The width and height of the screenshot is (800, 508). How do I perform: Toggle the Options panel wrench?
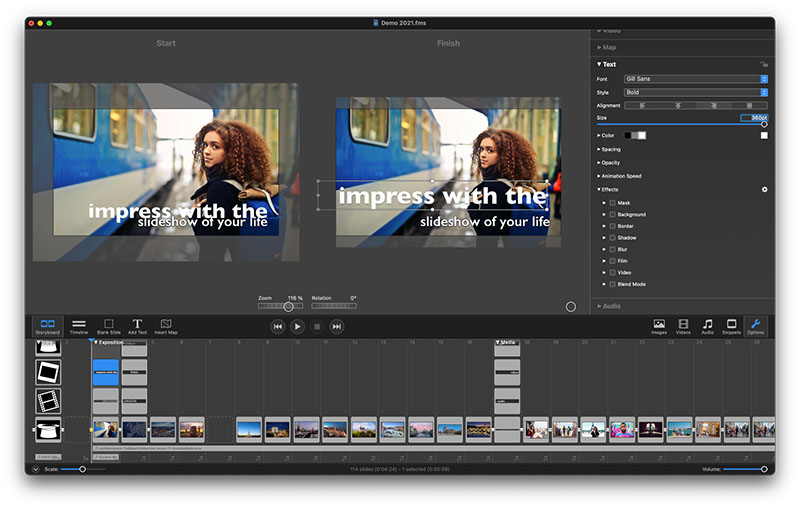point(756,326)
